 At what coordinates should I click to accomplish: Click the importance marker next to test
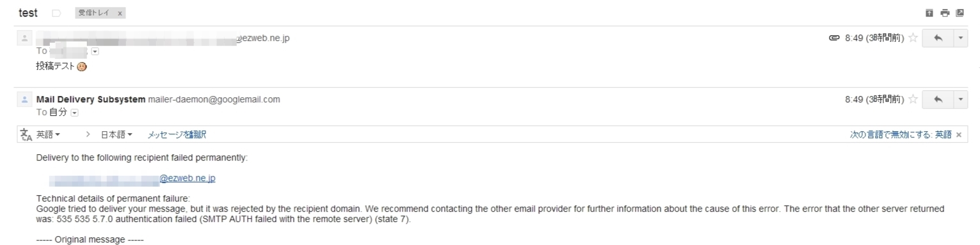point(55,13)
